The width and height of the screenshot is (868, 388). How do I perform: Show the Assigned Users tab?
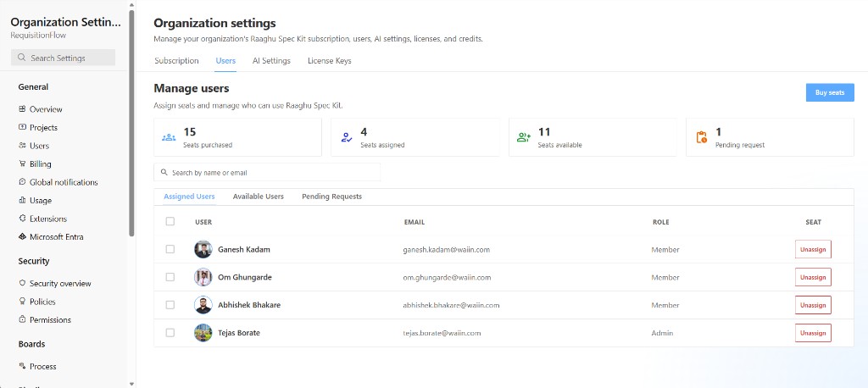coord(189,197)
